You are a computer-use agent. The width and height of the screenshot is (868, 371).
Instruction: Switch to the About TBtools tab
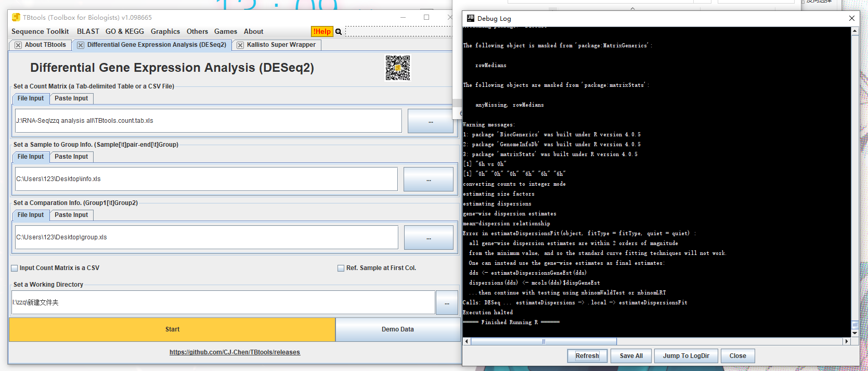pos(45,45)
